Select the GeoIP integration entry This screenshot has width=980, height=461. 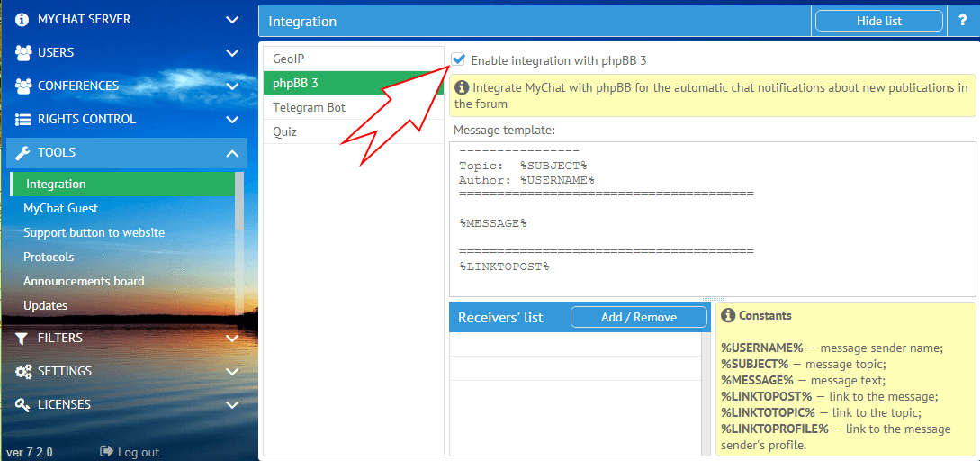(x=288, y=59)
